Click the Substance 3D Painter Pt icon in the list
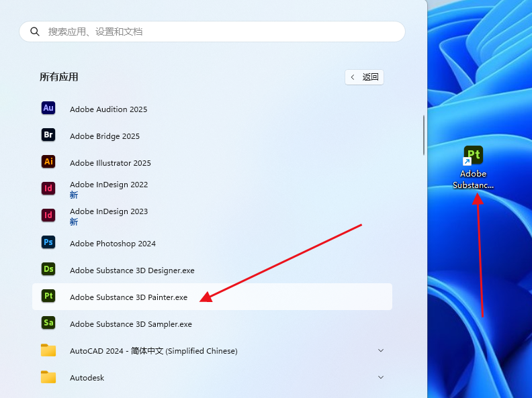 tap(48, 296)
